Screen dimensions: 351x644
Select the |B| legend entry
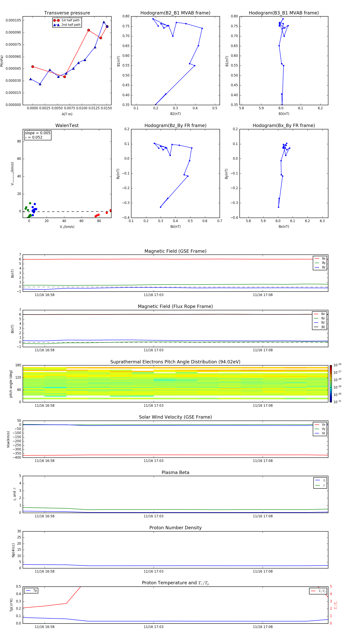coord(320,327)
